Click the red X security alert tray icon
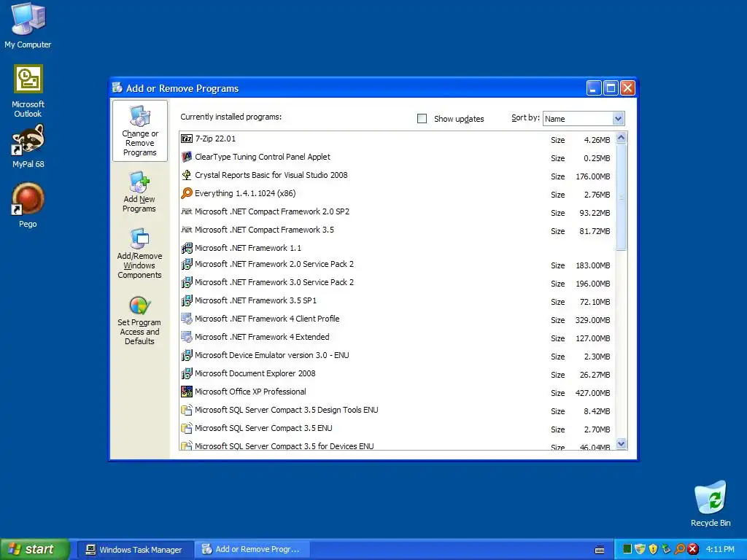747x560 pixels. pos(693,549)
